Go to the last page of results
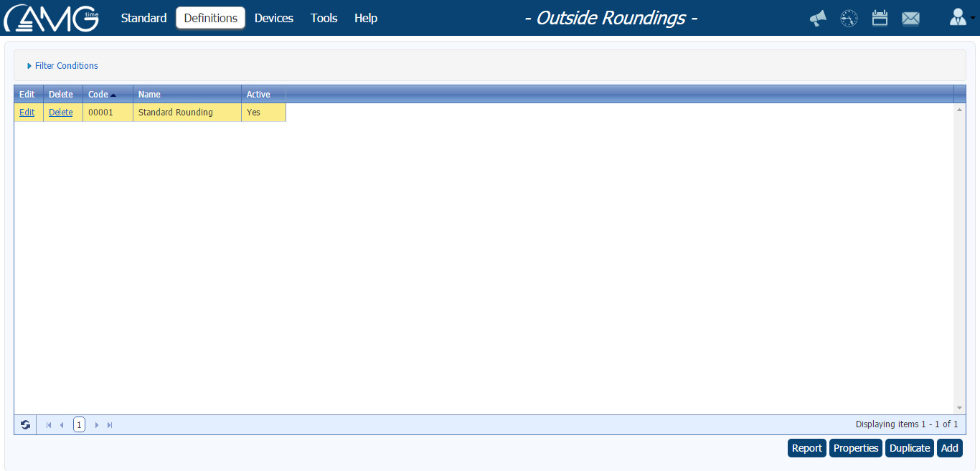 tap(109, 424)
